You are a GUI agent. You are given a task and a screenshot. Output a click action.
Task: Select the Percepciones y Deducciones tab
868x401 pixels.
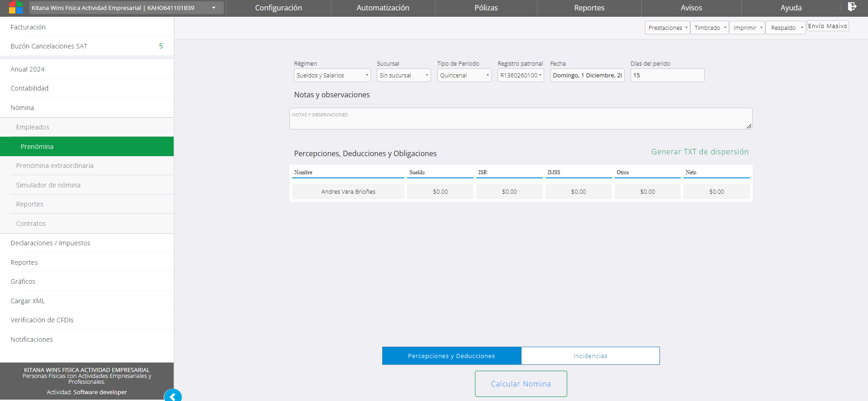tap(451, 356)
